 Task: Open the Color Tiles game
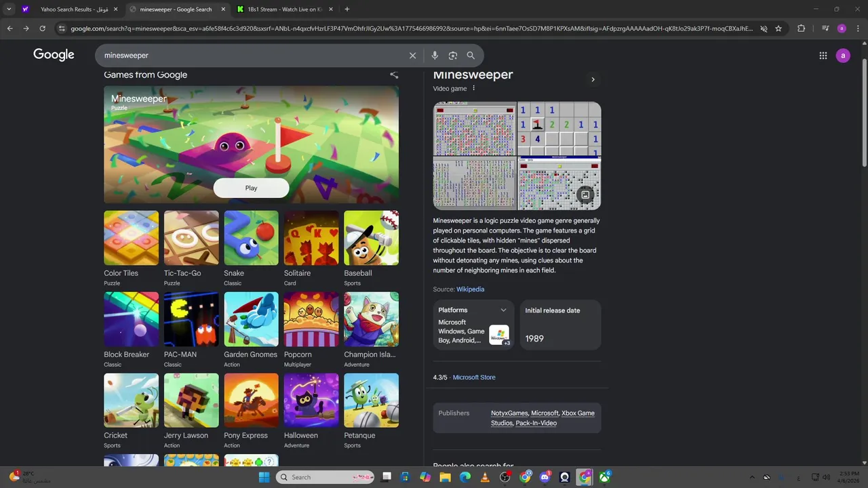coord(131,238)
